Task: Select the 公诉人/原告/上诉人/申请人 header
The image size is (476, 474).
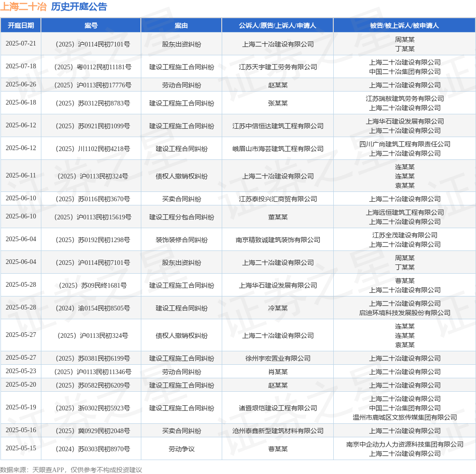Action: (x=278, y=26)
